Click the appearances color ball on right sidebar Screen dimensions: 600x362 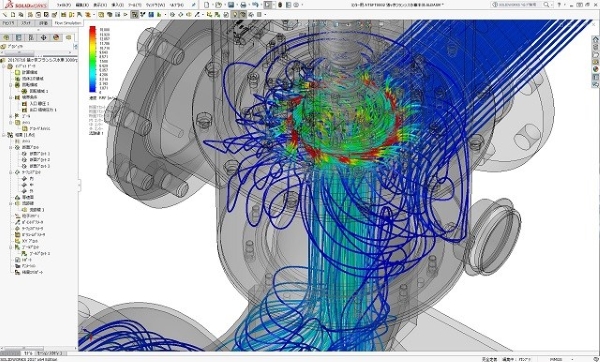(x=595, y=69)
